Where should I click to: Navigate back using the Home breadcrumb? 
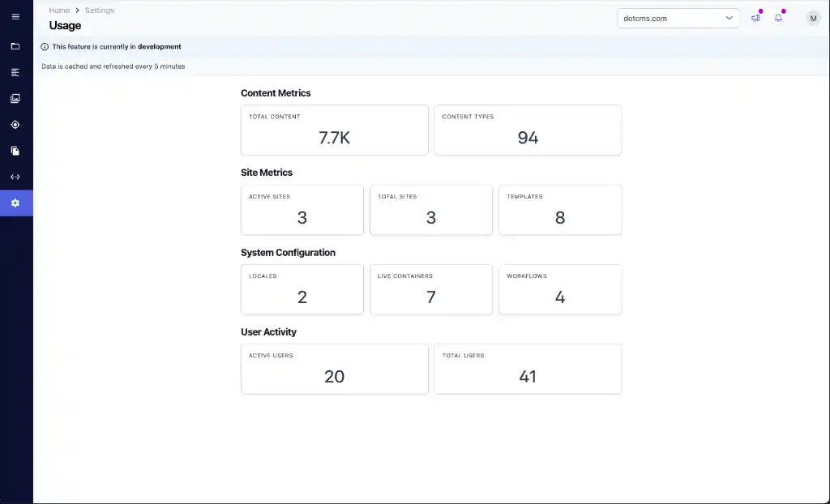tap(58, 10)
